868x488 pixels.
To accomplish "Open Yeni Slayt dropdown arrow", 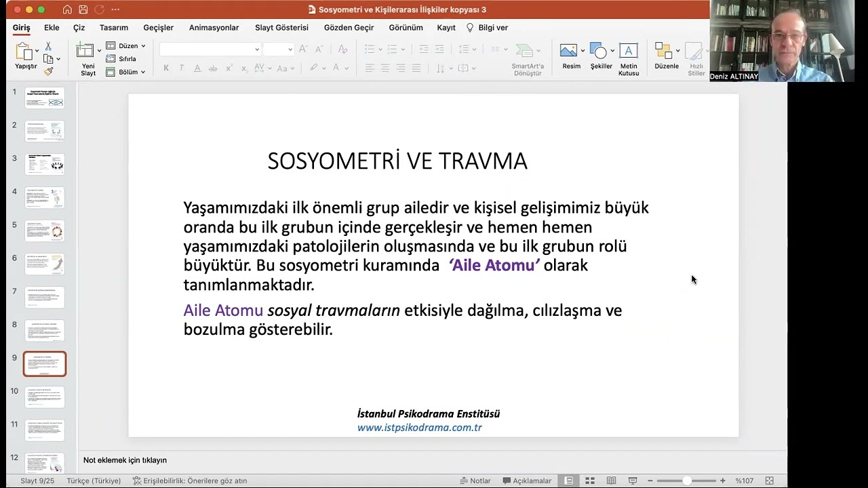I will point(99,51).
